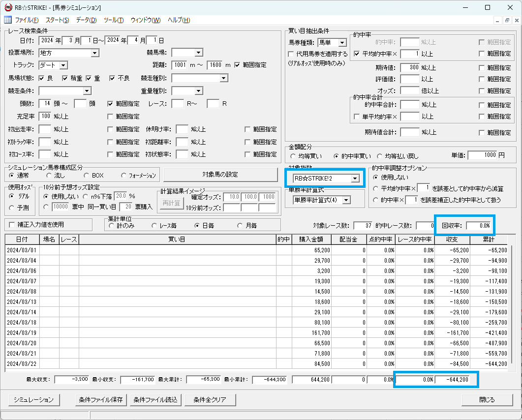
Task: Click the シミュレーション button
Action: coord(33,399)
